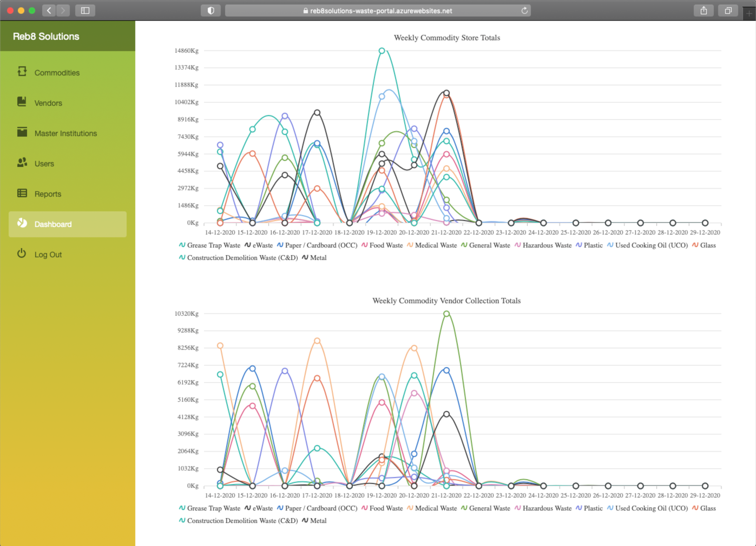The width and height of the screenshot is (756, 546).
Task: Click the Reports table icon
Action: point(22,193)
